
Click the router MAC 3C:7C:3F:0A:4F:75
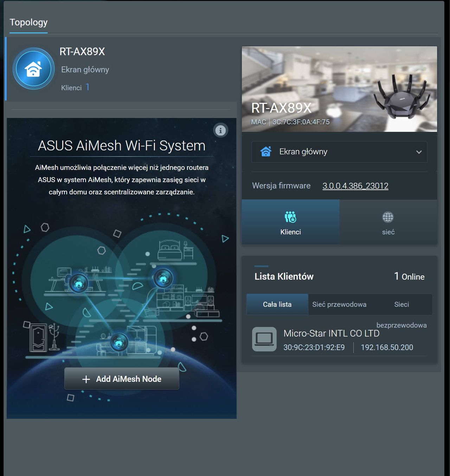(301, 122)
